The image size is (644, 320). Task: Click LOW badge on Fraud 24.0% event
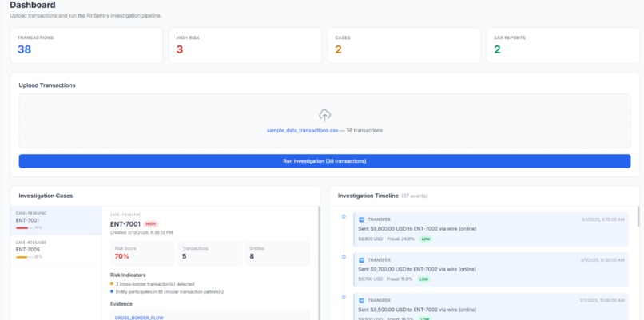426,239
